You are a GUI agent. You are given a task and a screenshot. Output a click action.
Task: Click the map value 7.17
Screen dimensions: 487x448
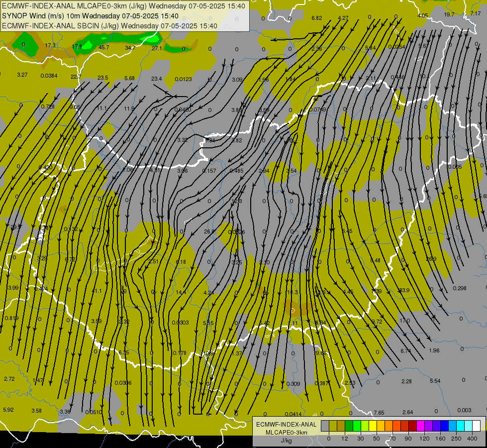(476, 13)
